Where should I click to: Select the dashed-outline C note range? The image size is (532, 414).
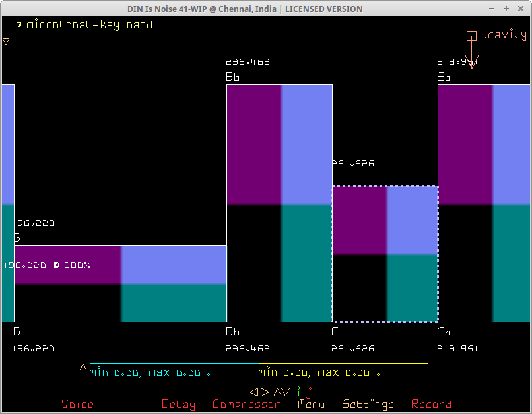point(385,254)
